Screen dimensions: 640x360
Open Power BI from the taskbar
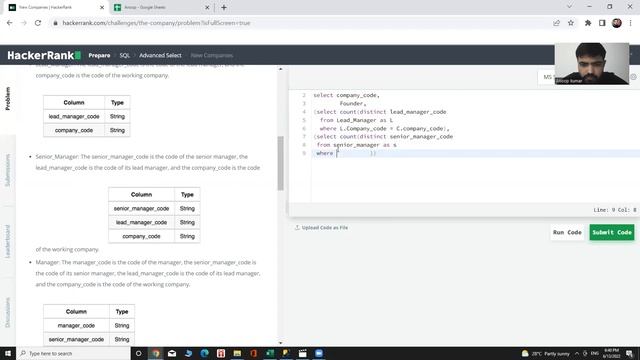[286, 353]
